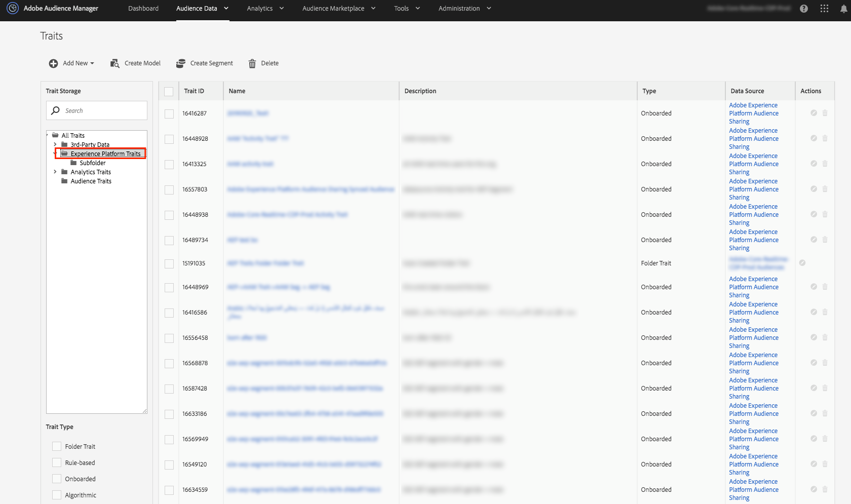
Task: Select the Experience Platform Traits folder
Action: coord(105,153)
